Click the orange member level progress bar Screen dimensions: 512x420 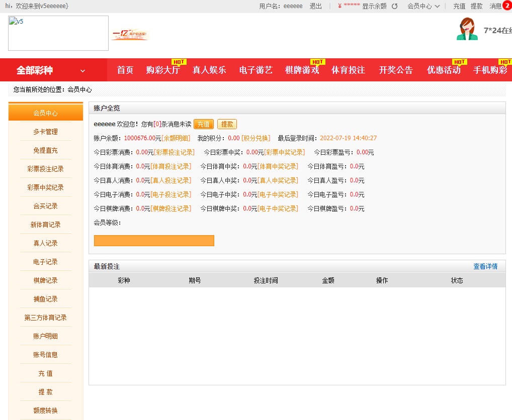tap(154, 241)
